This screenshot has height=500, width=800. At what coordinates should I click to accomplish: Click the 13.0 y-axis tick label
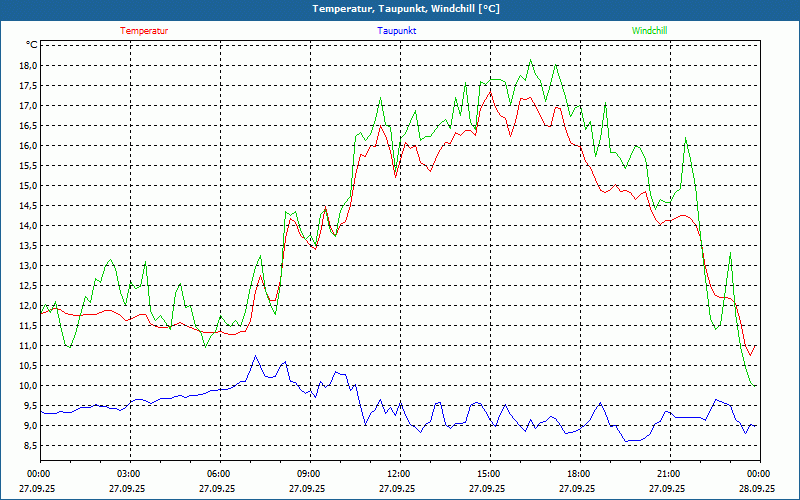pyautogui.click(x=27, y=266)
